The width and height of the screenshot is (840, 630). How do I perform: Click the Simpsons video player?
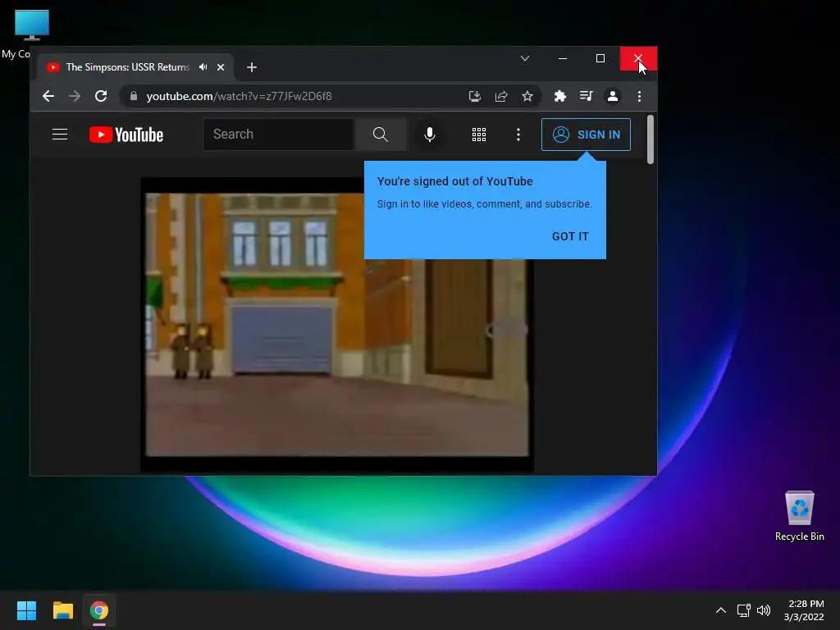pos(337,325)
